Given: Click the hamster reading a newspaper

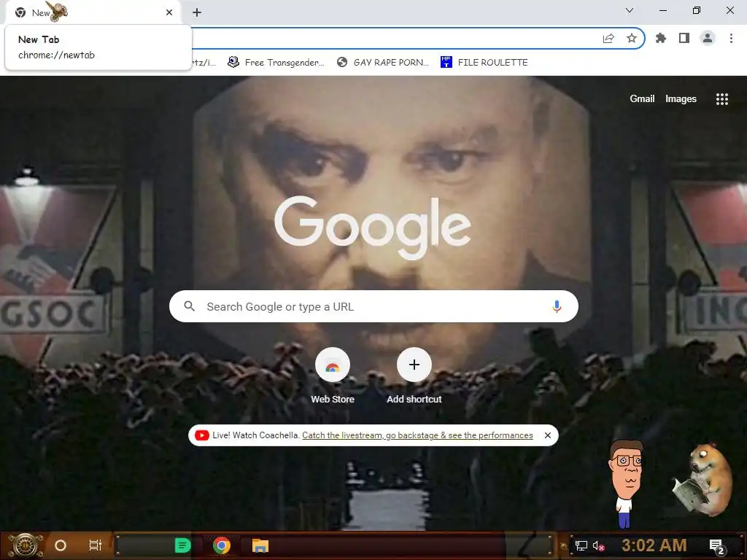Looking at the screenshot, I should [x=703, y=479].
